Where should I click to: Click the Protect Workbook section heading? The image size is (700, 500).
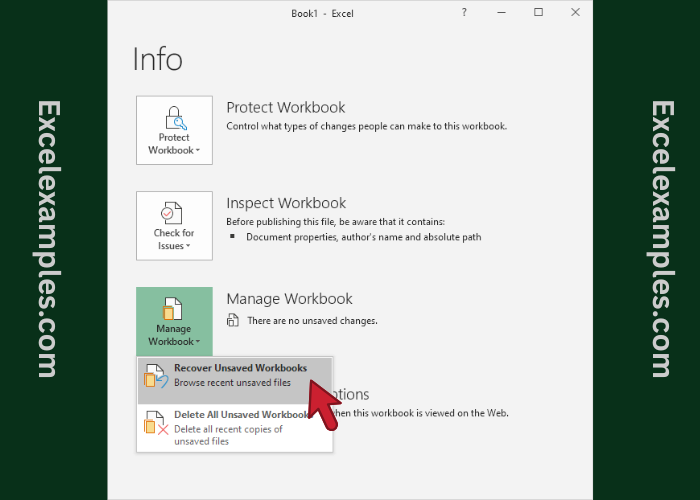pyautogui.click(x=286, y=108)
